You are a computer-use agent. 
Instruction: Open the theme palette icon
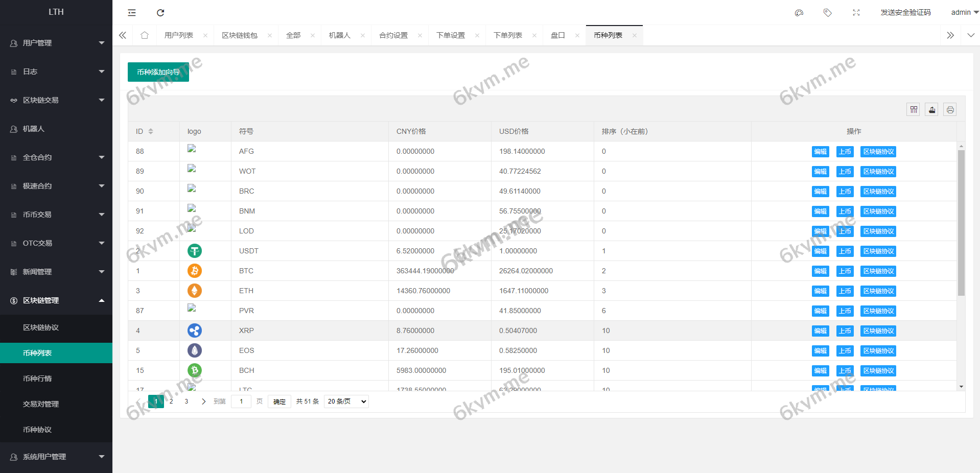799,13
